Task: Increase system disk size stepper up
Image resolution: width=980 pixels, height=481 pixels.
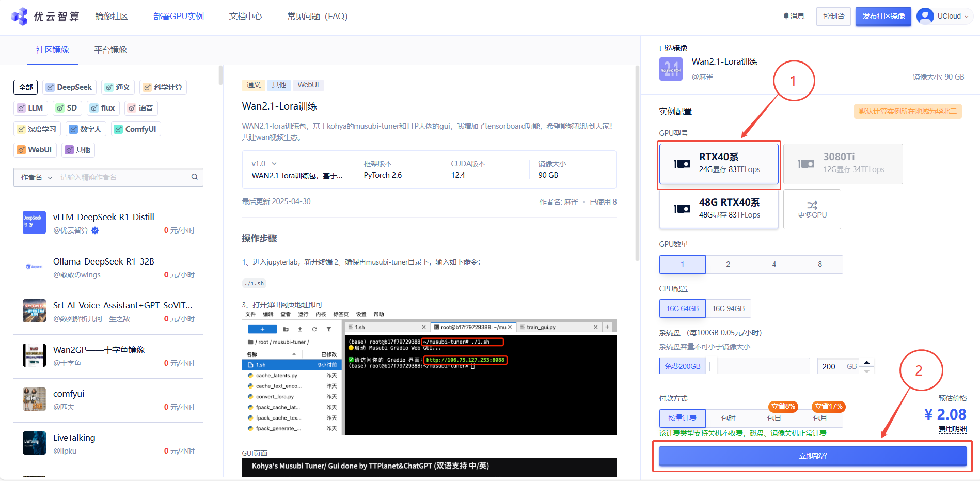Action: tap(867, 362)
